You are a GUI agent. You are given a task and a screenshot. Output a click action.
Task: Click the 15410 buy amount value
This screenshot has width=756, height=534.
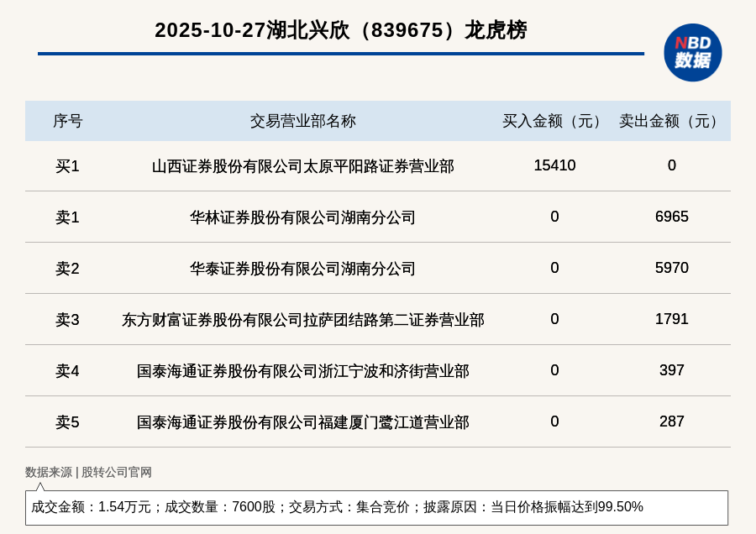click(x=554, y=165)
